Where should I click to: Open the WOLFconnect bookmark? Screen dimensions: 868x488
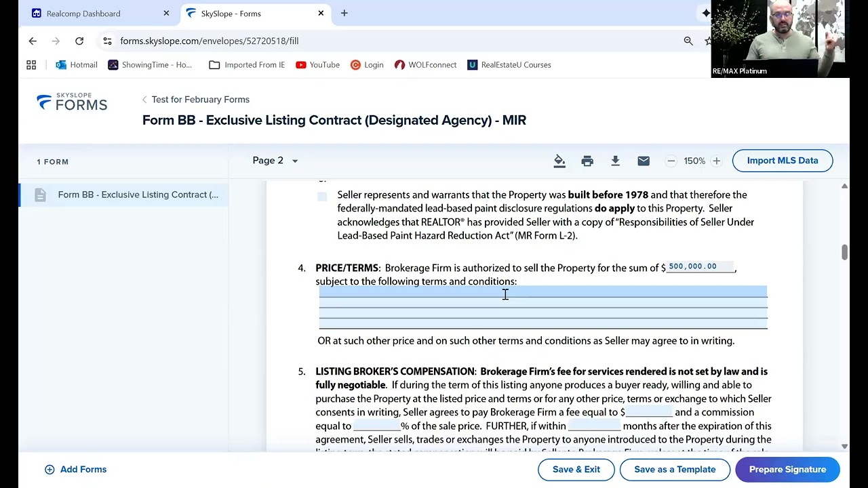coord(425,65)
